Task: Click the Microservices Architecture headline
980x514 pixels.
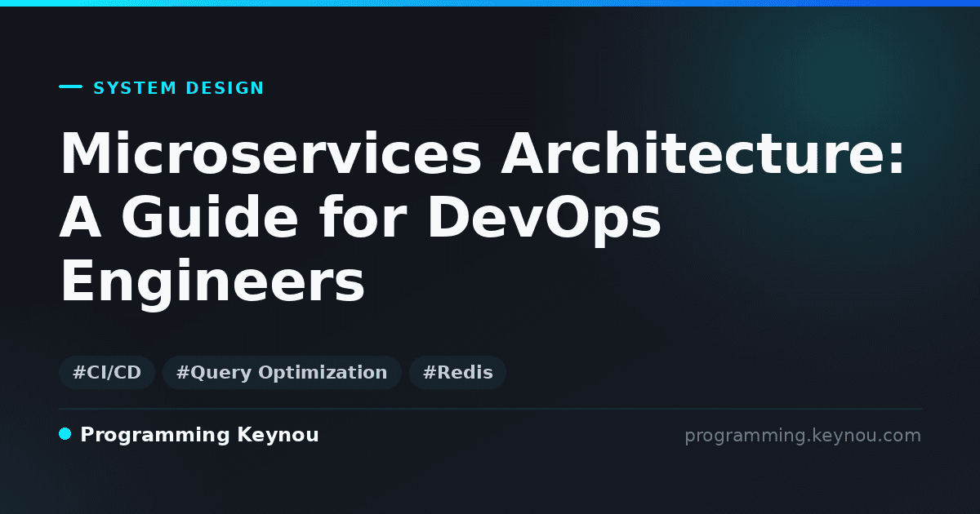Action: pyautogui.click(x=483, y=219)
